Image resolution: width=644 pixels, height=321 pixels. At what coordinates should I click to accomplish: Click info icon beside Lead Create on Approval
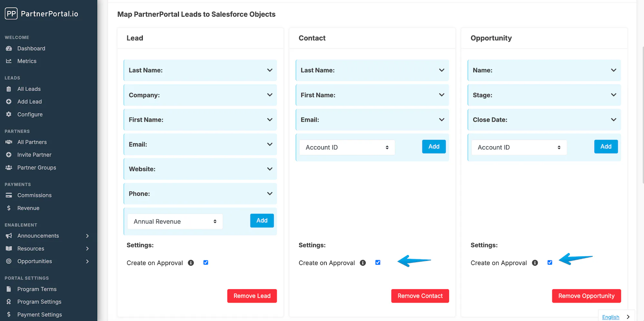[191, 263]
